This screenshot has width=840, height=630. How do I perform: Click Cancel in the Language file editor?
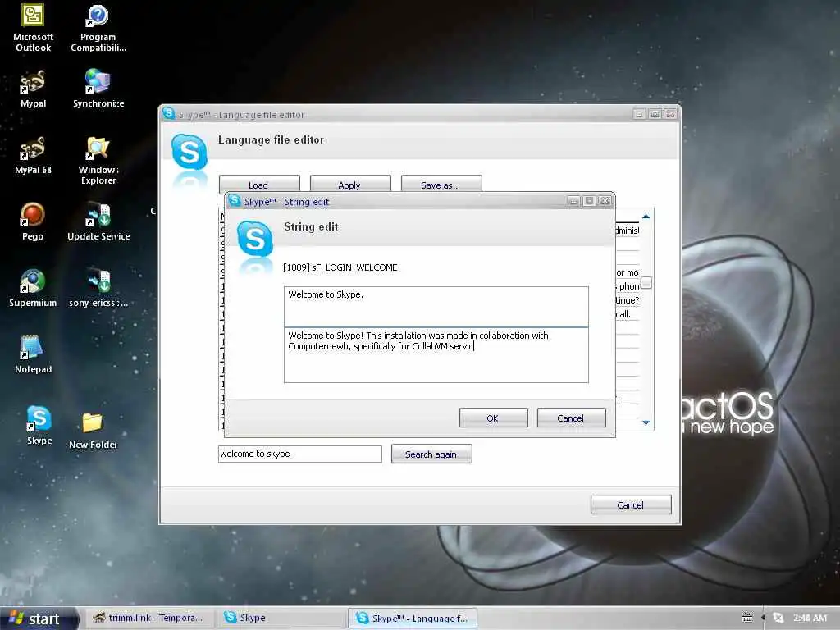631,504
